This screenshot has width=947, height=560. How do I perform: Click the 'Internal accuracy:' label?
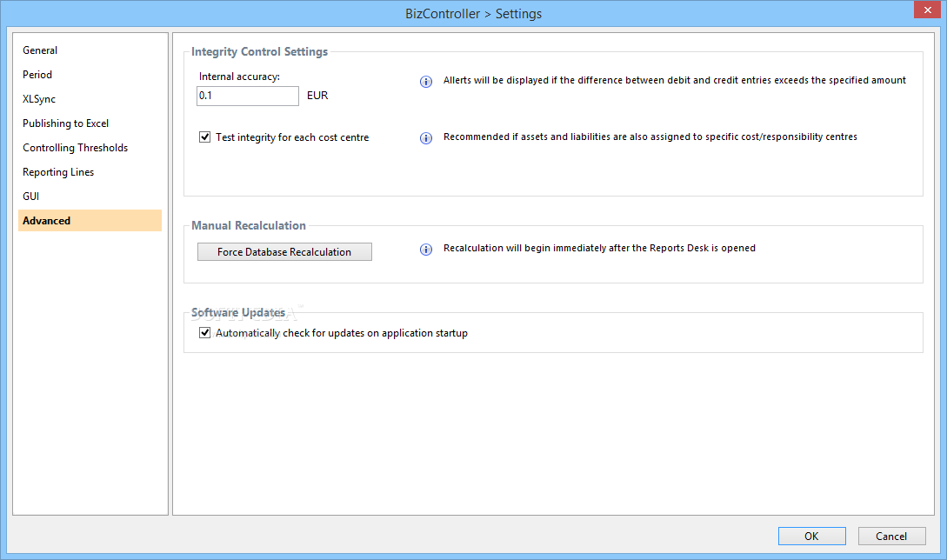click(x=239, y=77)
